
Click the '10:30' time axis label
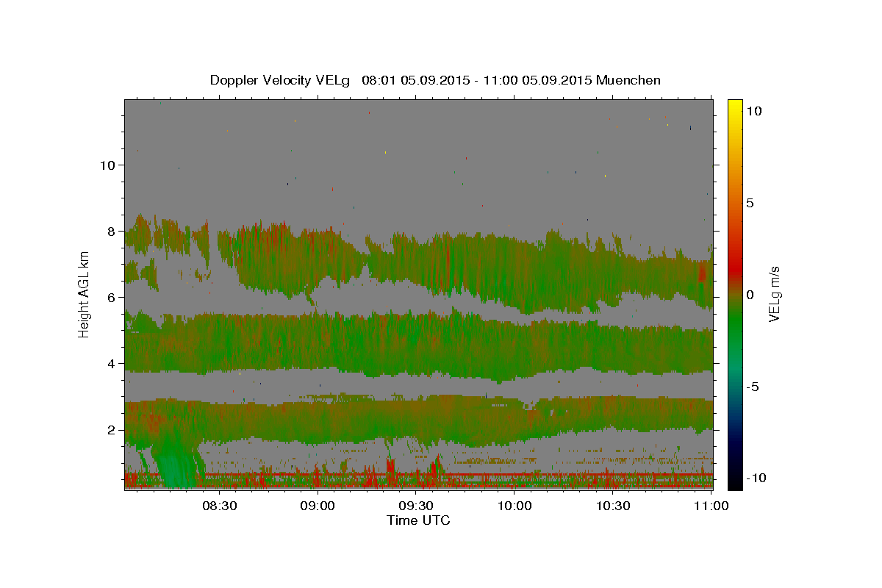click(613, 506)
